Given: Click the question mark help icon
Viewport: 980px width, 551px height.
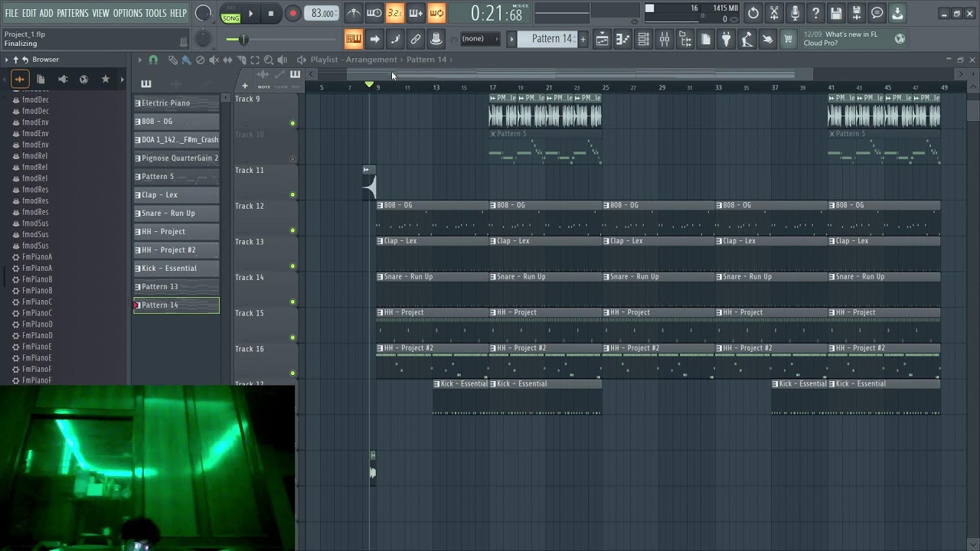Looking at the screenshot, I should [815, 13].
